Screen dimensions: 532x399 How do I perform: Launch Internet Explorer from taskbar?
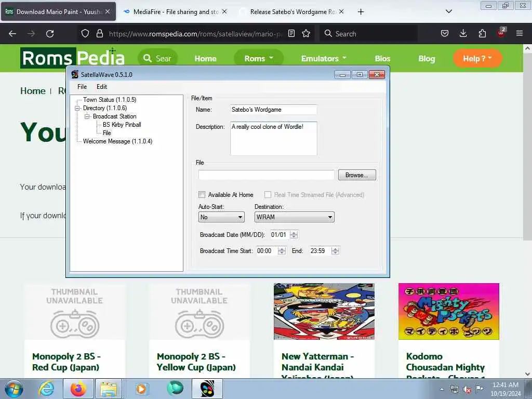click(x=46, y=389)
